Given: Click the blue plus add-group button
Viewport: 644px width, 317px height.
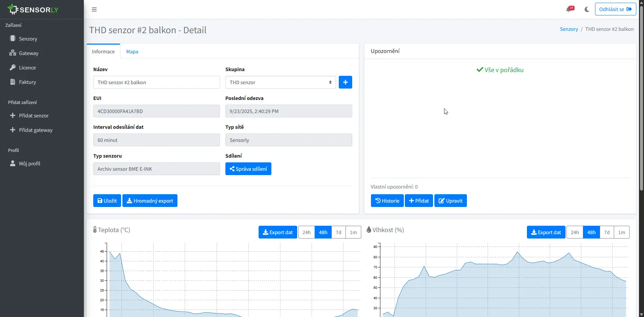Looking at the screenshot, I should [345, 82].
